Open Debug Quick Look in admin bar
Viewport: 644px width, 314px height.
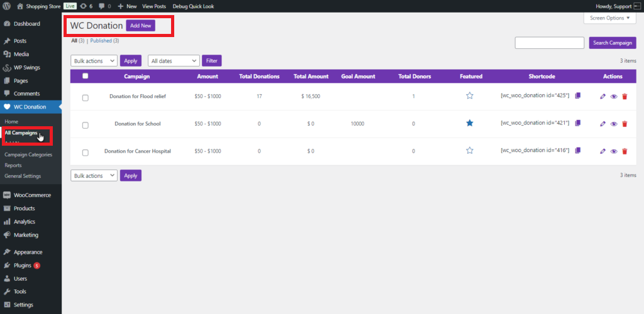pos(193,6)
